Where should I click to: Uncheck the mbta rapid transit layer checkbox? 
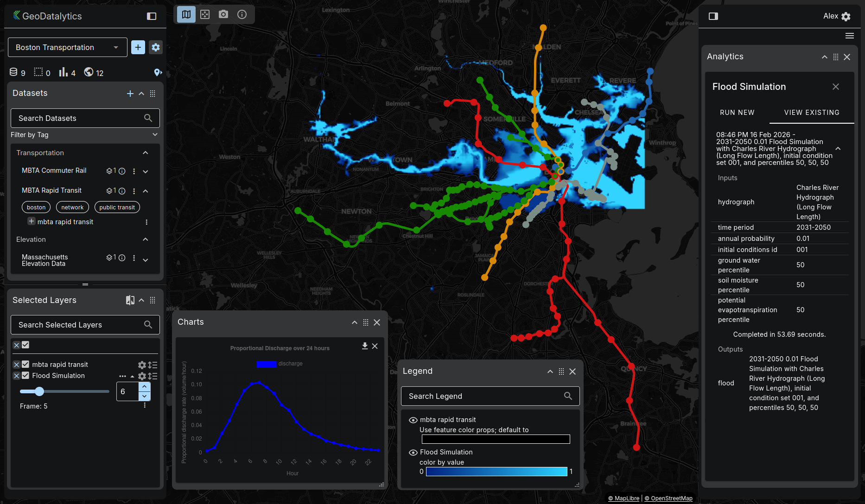click(25, 365)
